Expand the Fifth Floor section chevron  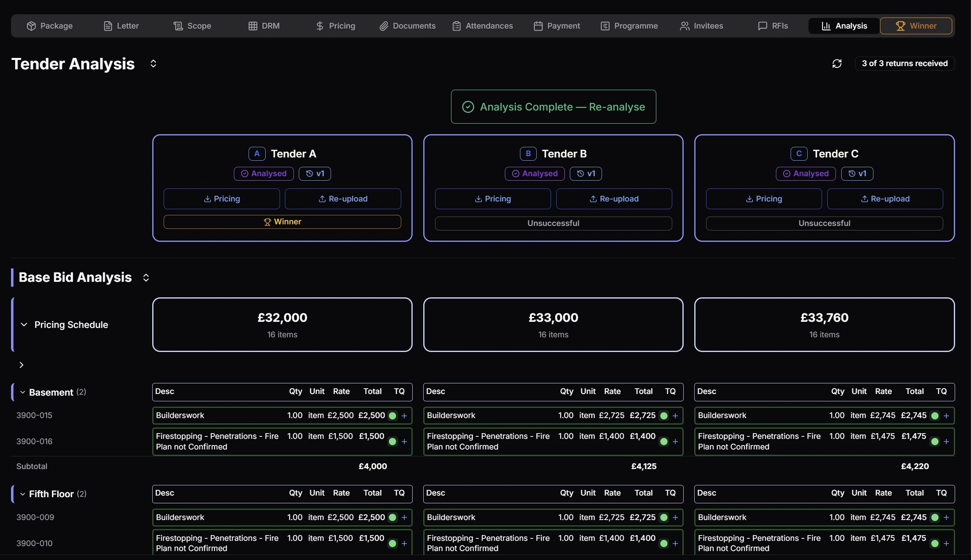point(23,494)
